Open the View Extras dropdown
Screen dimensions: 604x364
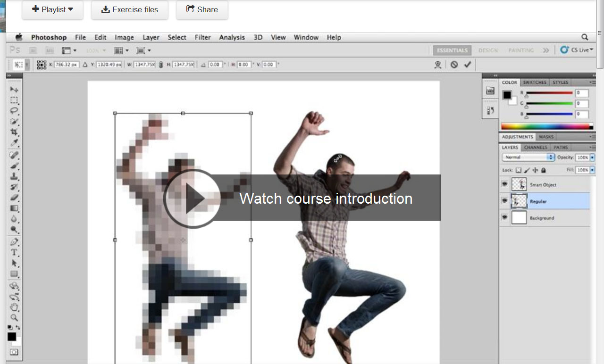[x=69, y=50]
